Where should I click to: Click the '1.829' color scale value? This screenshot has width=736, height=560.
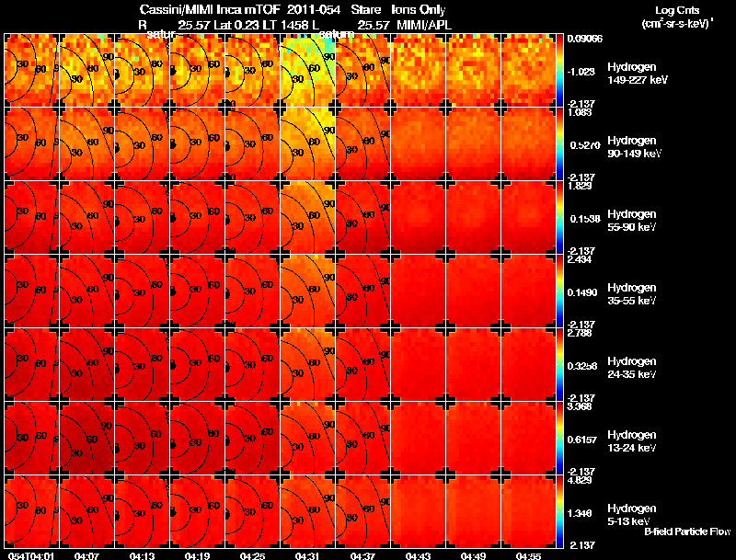[580, 186]
